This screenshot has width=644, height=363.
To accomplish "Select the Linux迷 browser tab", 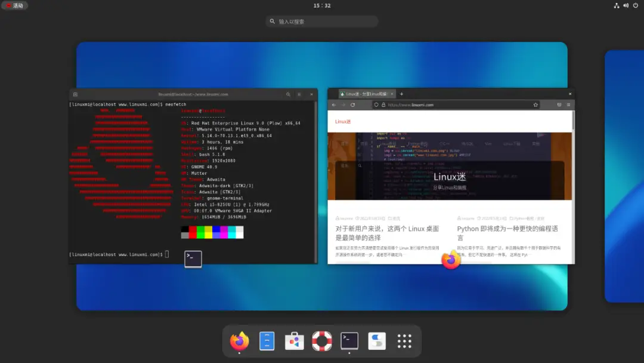I will point(364,94).
